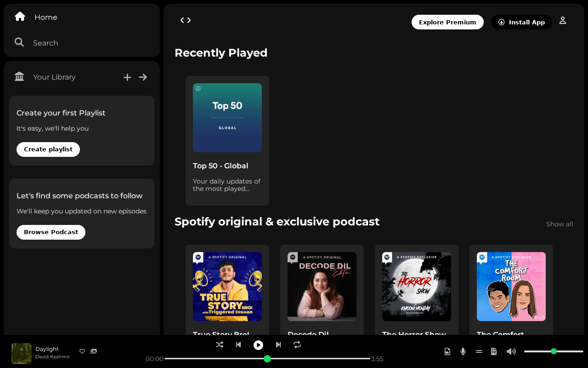Screen dimensions: 588x368
Task: Click the "Daylight" song title
Action: tap(47, 349)
